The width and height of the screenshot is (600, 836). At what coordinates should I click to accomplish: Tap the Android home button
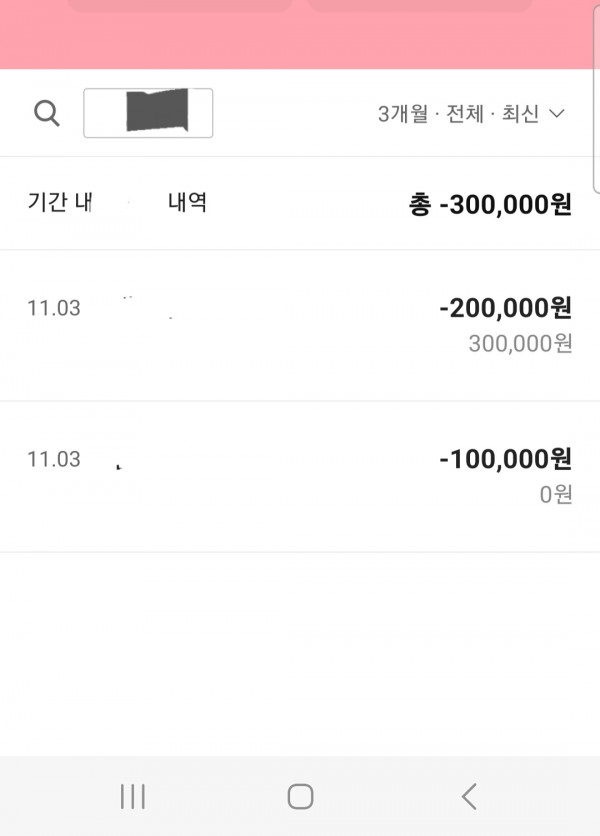(300, 797)
